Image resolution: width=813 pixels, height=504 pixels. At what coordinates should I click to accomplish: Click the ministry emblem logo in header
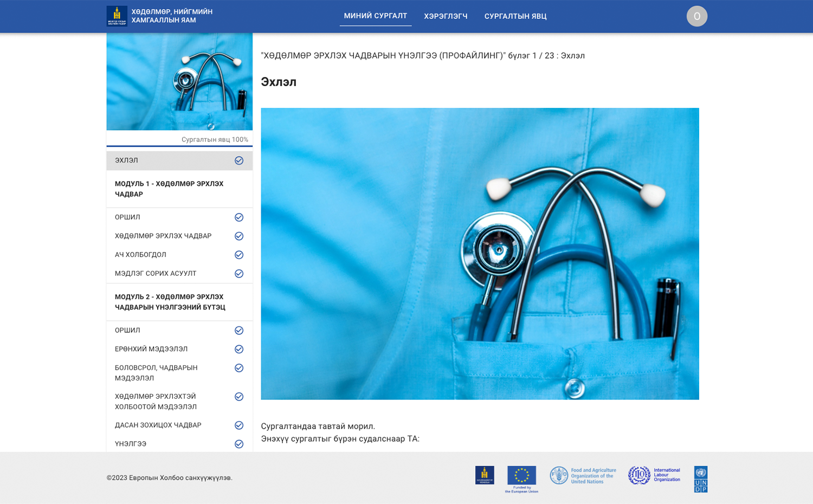[x=117, y=16]
